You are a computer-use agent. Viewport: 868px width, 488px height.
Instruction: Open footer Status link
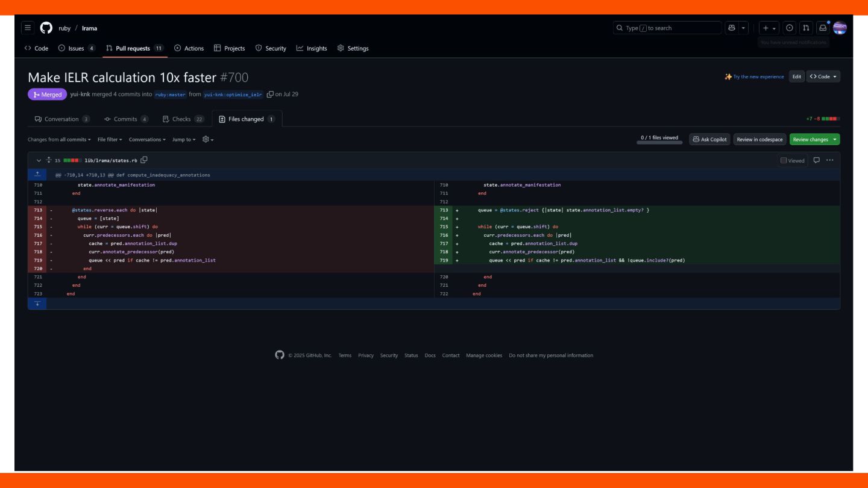(411, 355)
